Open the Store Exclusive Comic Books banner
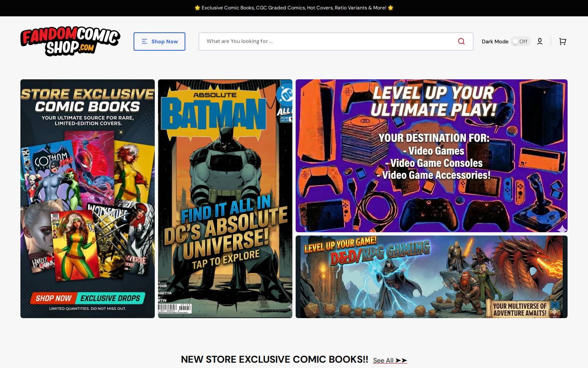Image resolution: width=588 pixels, height=368 pixels. [87, 199]
